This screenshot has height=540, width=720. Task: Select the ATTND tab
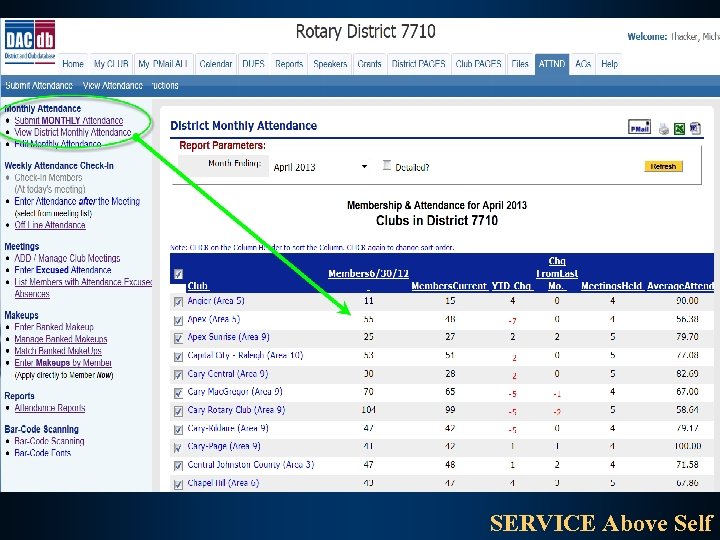[x=552, y=64]
